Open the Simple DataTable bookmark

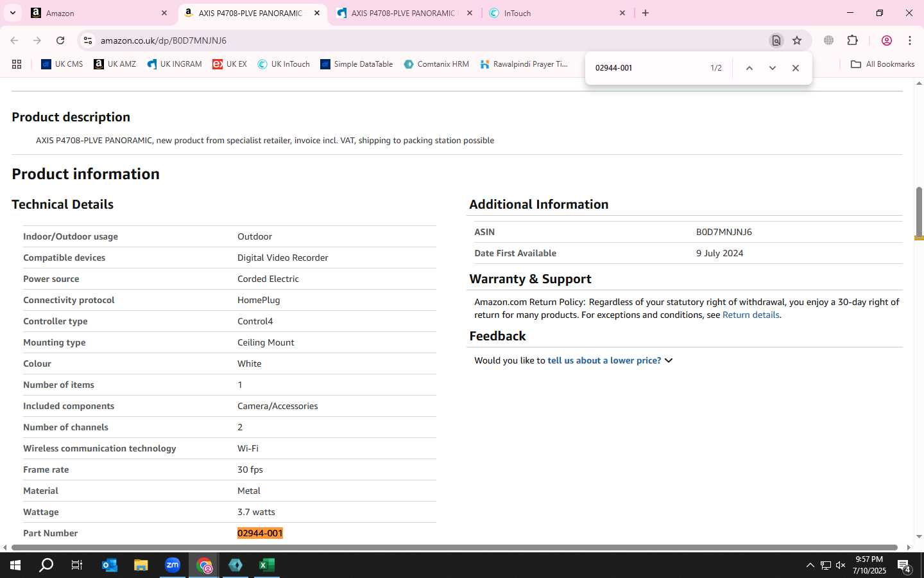(x=356, y=64)
